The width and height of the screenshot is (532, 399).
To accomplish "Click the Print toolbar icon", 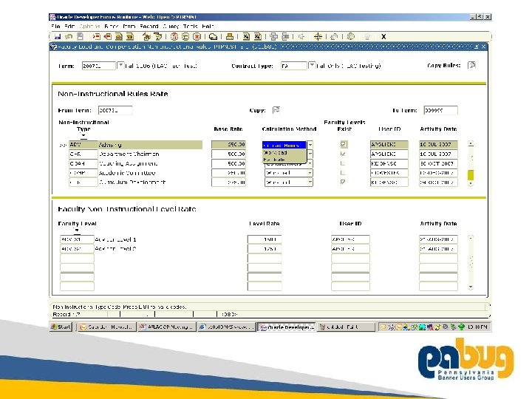I will (230, 36).
